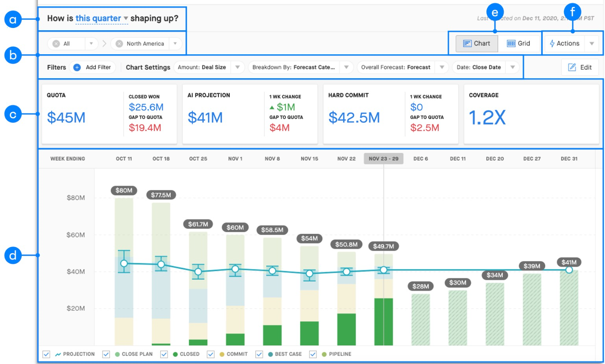Expand the All hierarchy dropdown arrow
The width and height of the screenshot is (605, 364).
91,44
